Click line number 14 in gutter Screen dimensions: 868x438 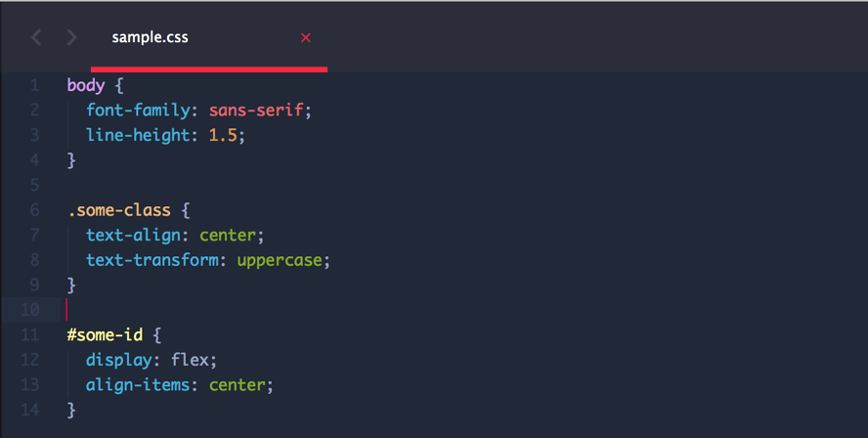[30, 410]
